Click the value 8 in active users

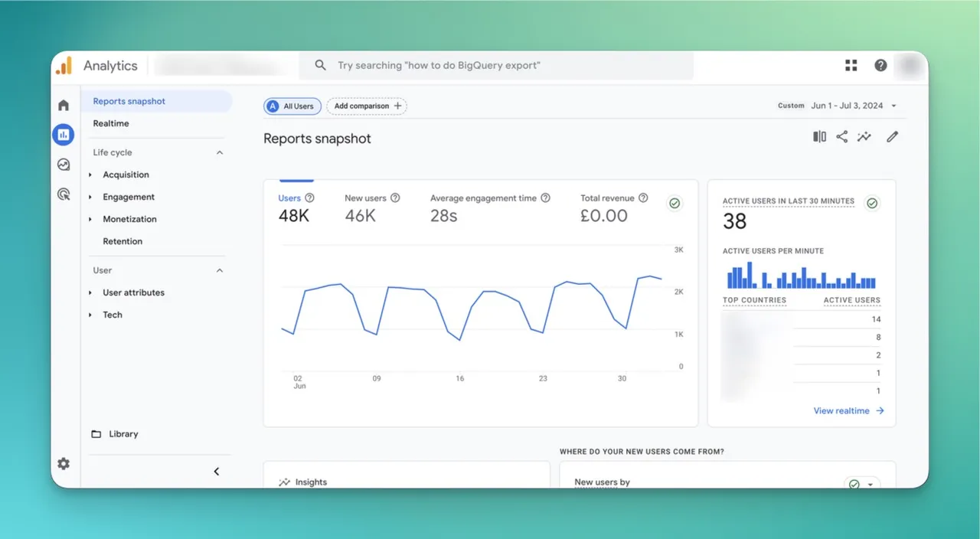pyautogui.click(x=878, y=337)
